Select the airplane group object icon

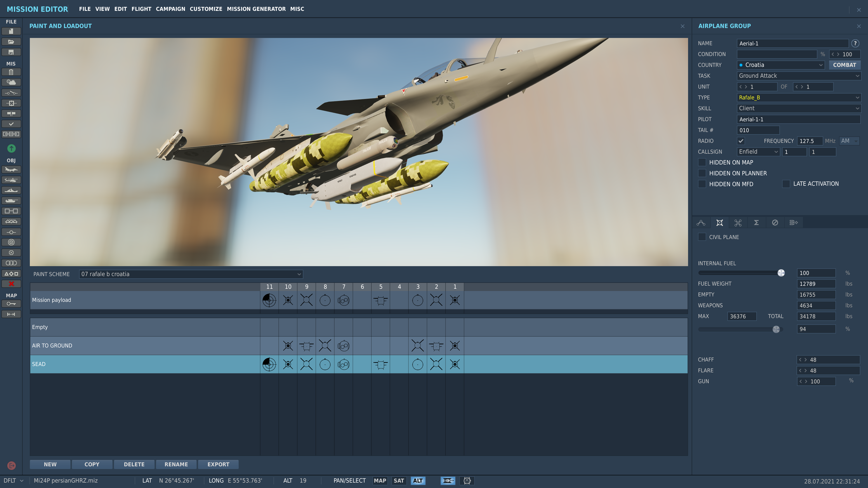pos(11,169)
